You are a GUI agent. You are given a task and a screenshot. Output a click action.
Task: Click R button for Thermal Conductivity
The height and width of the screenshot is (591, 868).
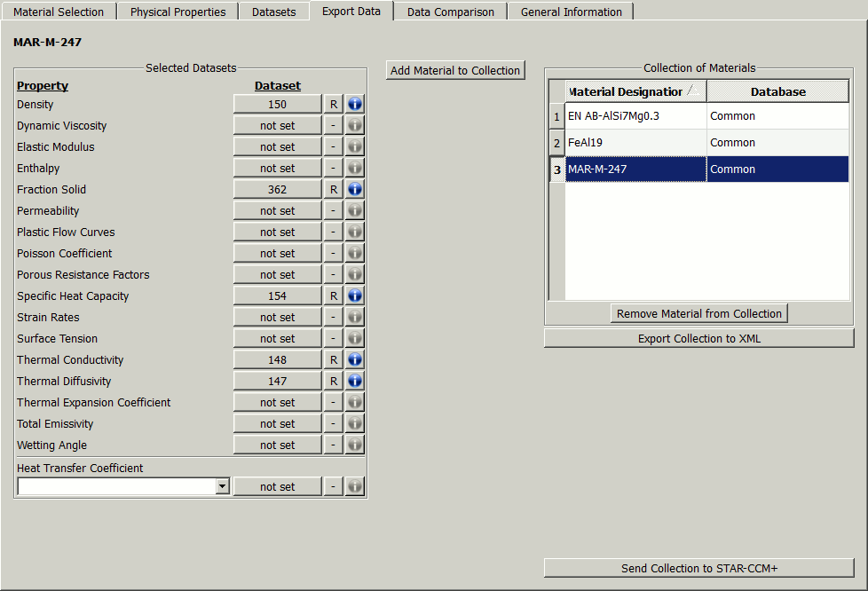tap(334, 359)
